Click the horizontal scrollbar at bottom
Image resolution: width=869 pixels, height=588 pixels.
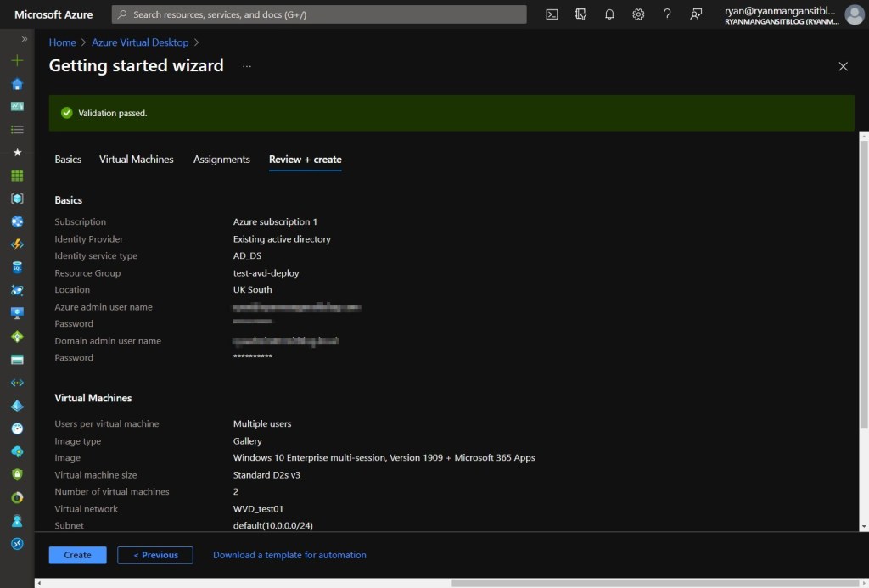(655, 583)
